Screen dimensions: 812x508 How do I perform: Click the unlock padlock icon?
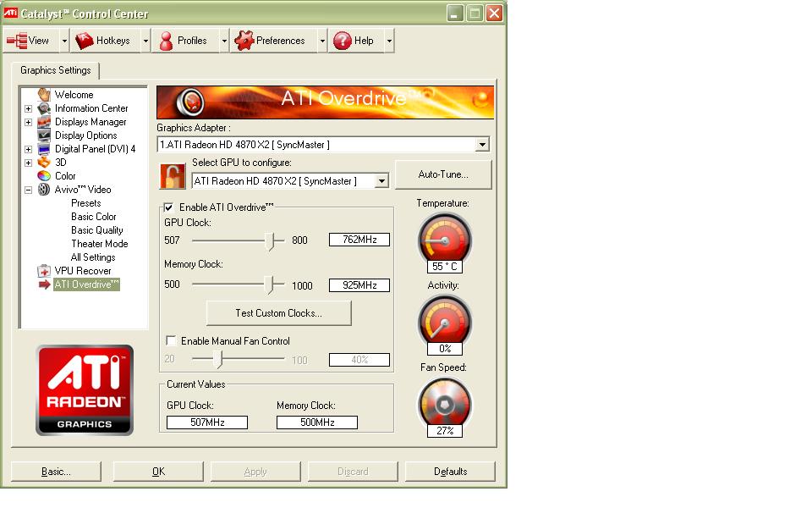tap(173, 177)
